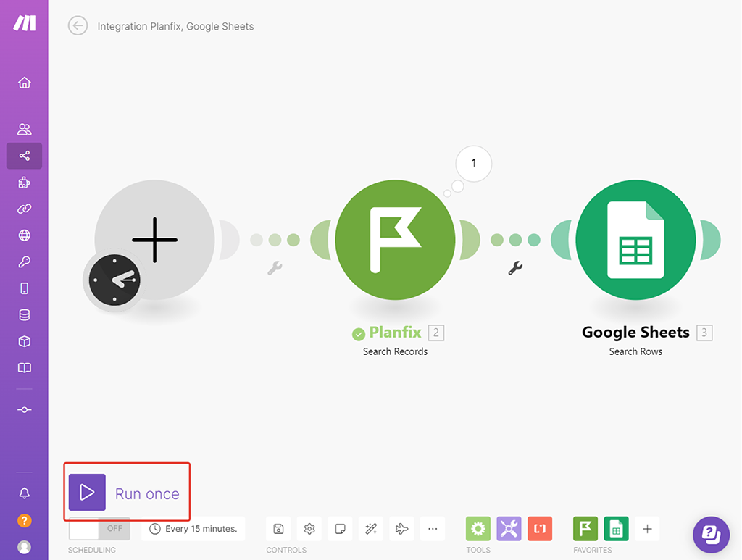Click the Google Sheets favorite icon
The image size is (742, 560).
616,528
